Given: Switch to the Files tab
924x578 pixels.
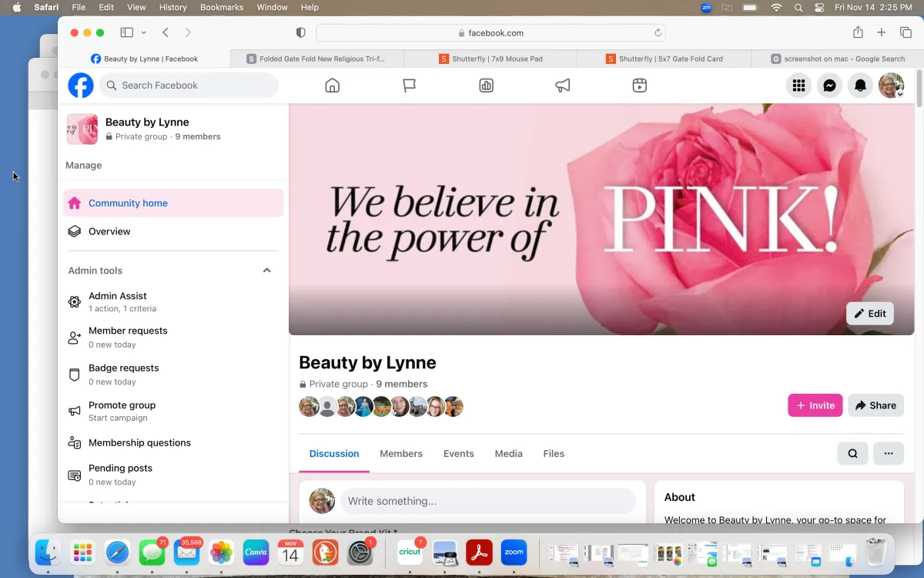Looking at the screenshot, I should pos(554,454).
